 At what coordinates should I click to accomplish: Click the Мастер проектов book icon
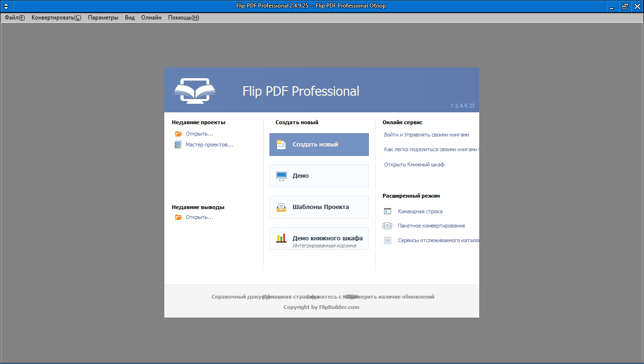[178, 145]
